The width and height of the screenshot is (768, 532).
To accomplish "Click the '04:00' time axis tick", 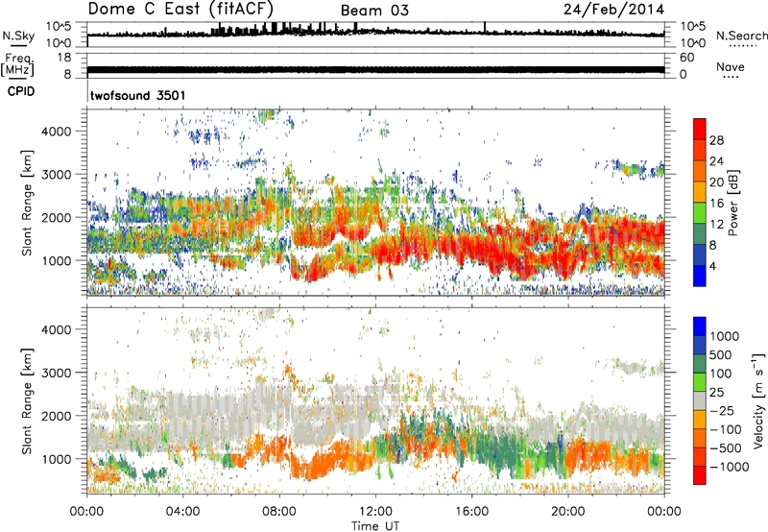I will pyautogui.click(x=182, y=512).
